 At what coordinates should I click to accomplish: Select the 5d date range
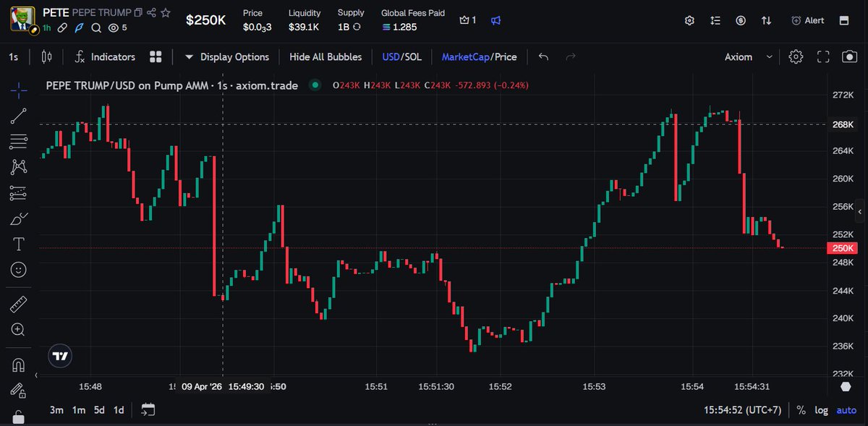(99, 410)
